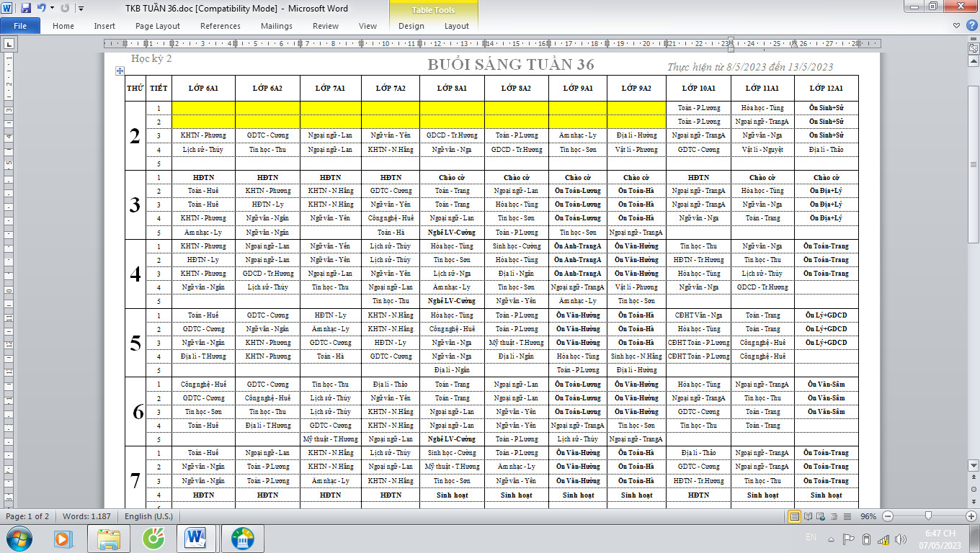Switch to Full Screen Reading view
The width and height of the screenshot is (980, 553).
pos(808,516)
